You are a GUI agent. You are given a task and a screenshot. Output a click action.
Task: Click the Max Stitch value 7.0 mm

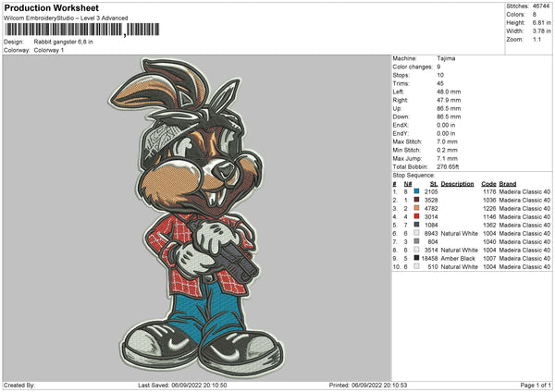click(447, 141)
